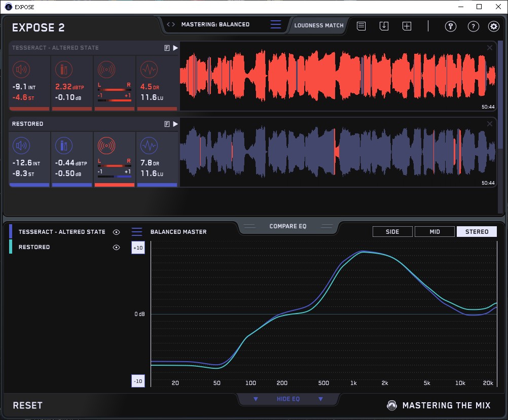Play the Restored track
The image size is (508, 420).
[175, 124]
